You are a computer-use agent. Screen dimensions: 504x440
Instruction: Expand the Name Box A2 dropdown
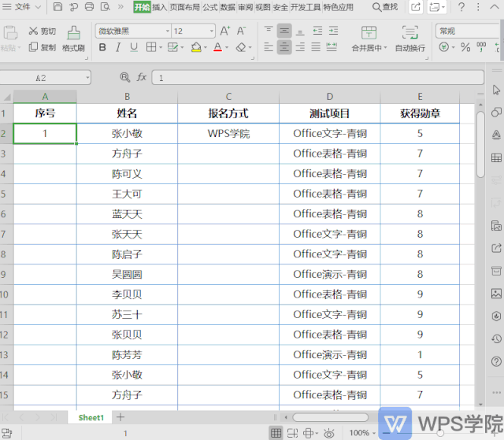(87, 78)
